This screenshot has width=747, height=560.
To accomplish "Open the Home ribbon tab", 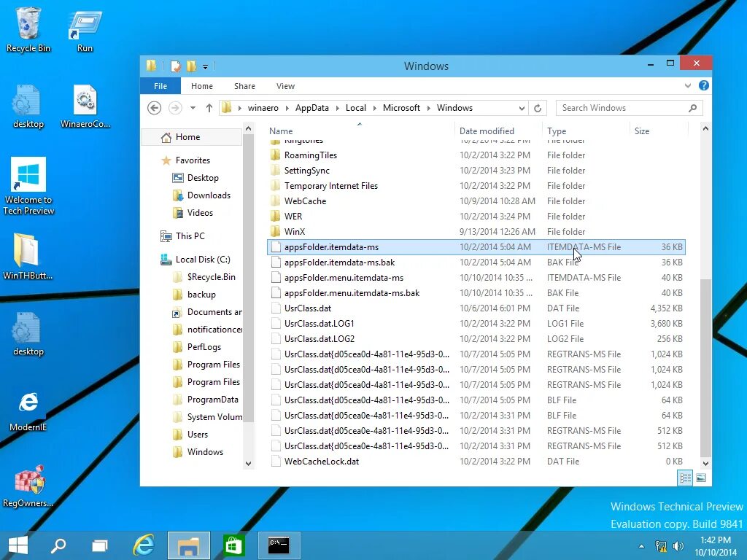I will click(x=202, y=86).
